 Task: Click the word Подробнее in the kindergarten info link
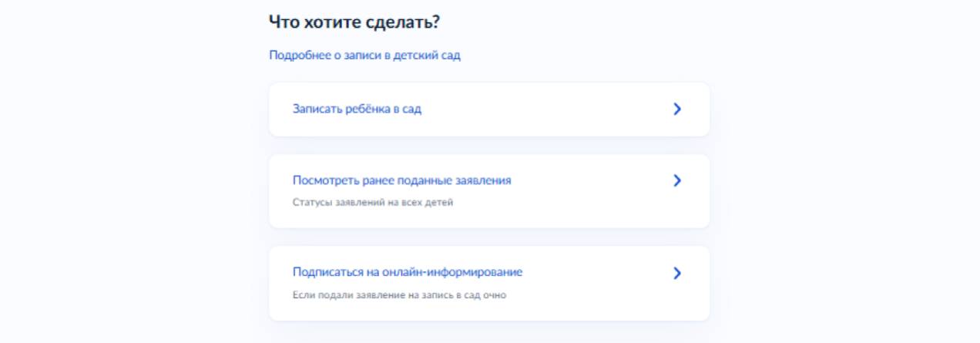pyautogui.click(x=296, y=55)
